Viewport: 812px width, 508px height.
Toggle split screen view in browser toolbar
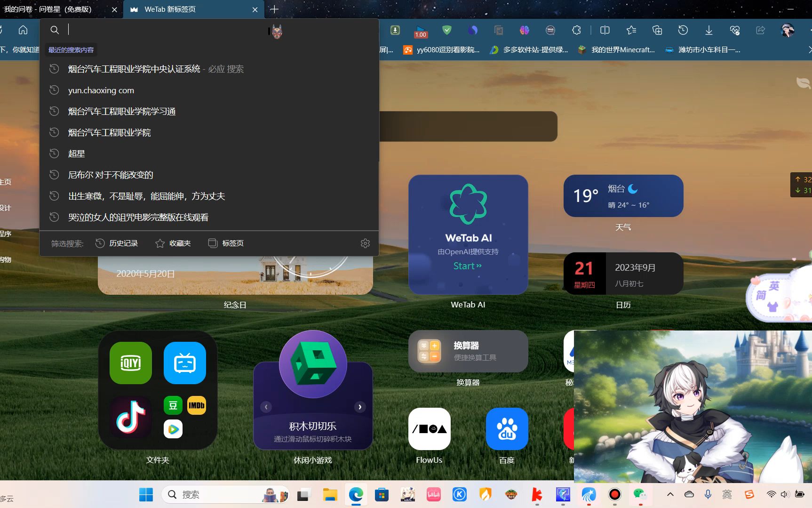tap(605, 30)
